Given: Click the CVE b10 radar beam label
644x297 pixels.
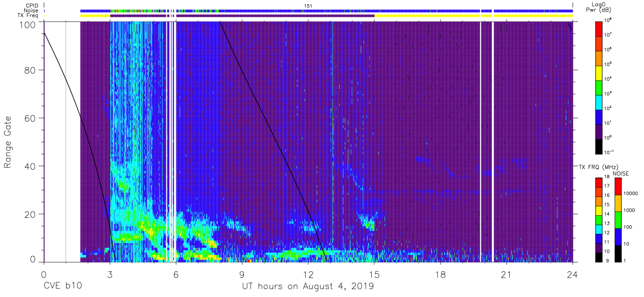Looking at the screenshot, I should coord(62,287).
